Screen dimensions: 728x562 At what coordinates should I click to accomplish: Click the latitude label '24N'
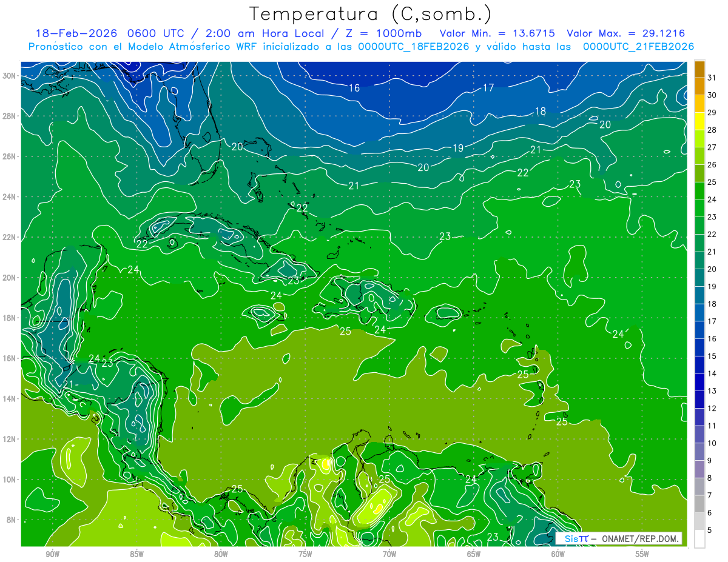(x=10, y=197)
